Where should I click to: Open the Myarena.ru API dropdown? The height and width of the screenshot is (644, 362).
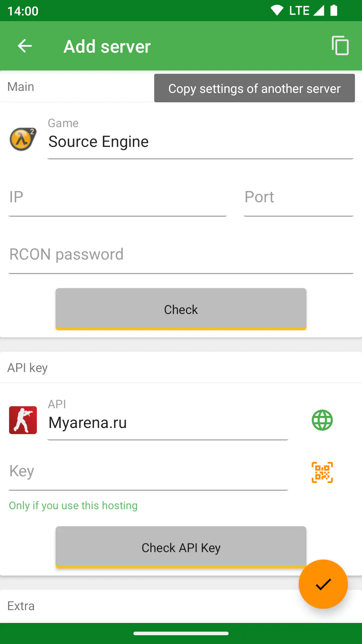pyautogui.click(x=168, y=419)
